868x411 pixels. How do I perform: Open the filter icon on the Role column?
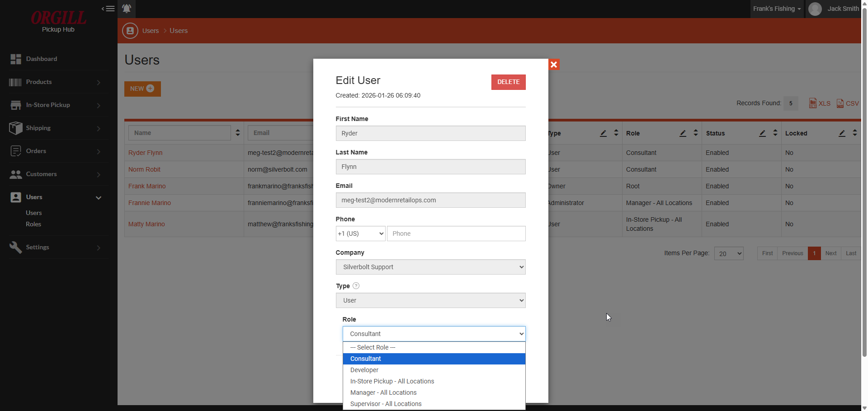coord(683,133)
